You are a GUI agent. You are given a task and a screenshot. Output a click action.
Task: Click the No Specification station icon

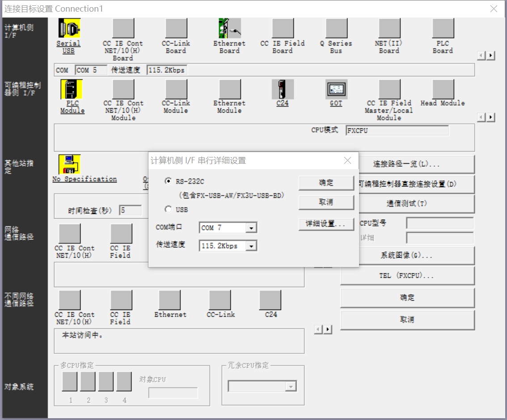69,164
